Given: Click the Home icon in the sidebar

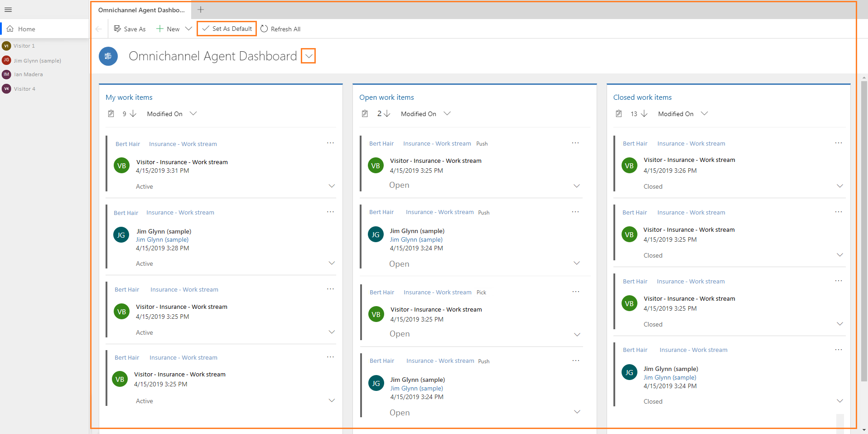Looking at the screenshot, I should (x=10, y=29).
